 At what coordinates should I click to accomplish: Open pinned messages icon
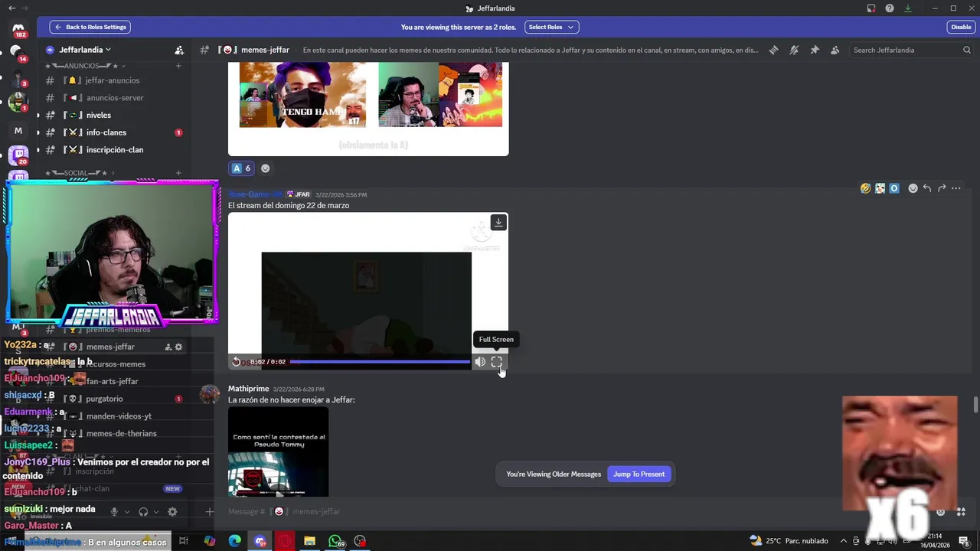pos(815,50)
